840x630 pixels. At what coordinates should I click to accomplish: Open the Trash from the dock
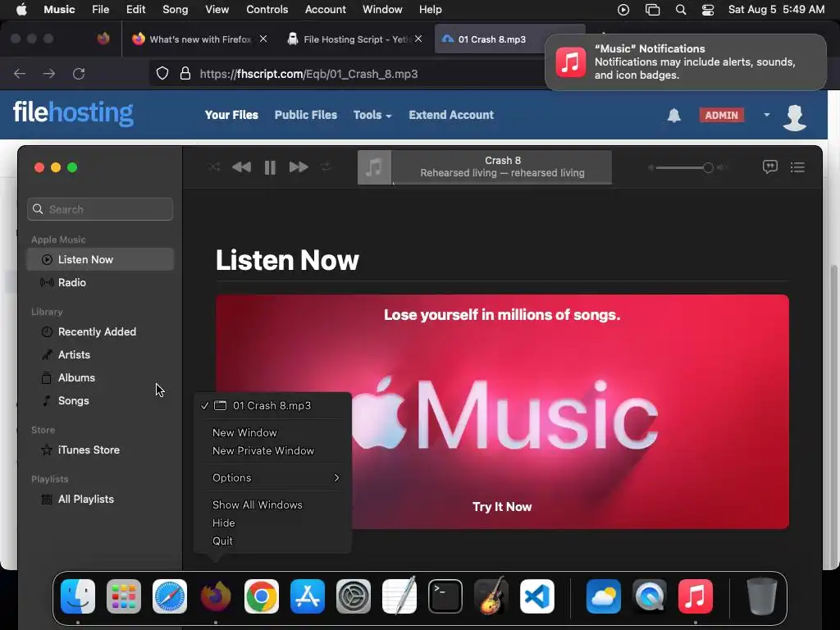click(x=762, y=596)
